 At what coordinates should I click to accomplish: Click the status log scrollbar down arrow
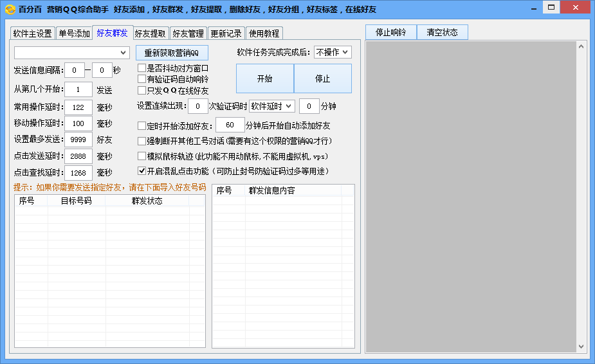(581, 347)
